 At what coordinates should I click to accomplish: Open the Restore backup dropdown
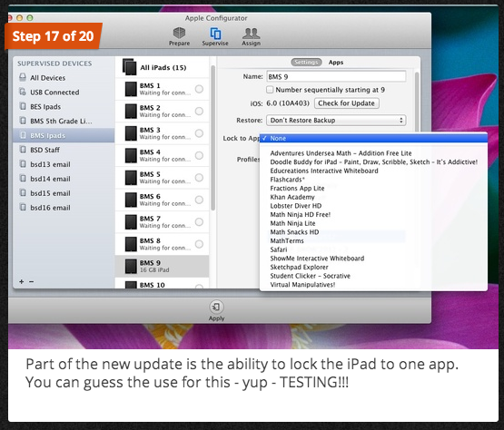click(x=336, y=120)
